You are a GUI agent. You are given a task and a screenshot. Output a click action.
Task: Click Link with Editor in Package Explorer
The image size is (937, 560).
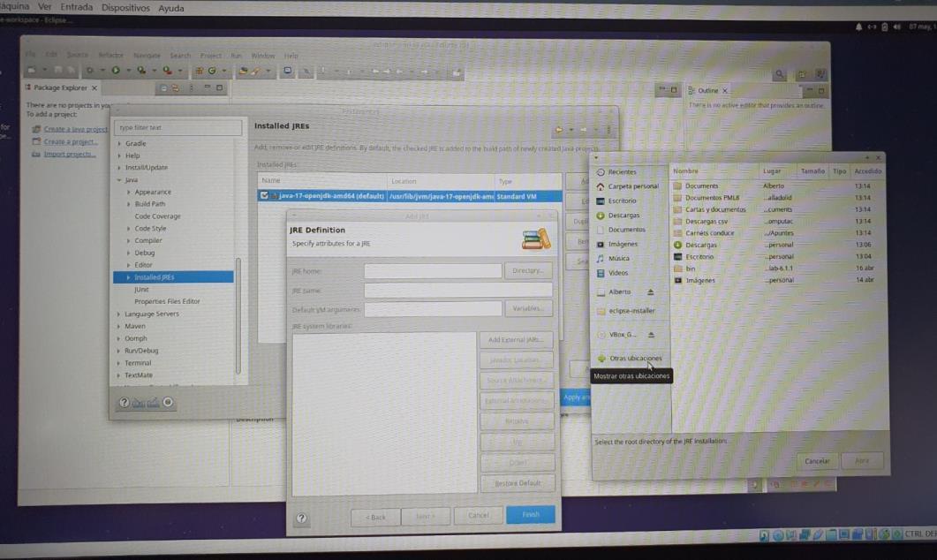pyautogui.click(x=176, y=87)
